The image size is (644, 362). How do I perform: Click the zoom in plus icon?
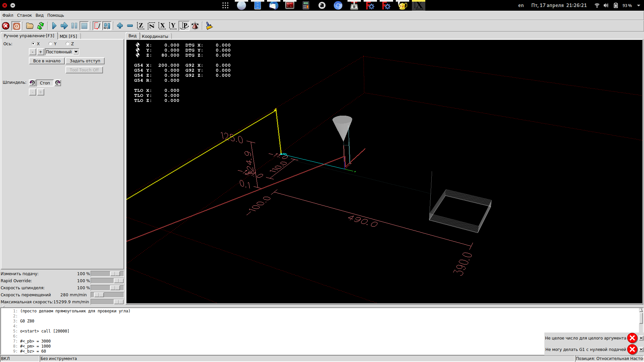tap(120, 26)
